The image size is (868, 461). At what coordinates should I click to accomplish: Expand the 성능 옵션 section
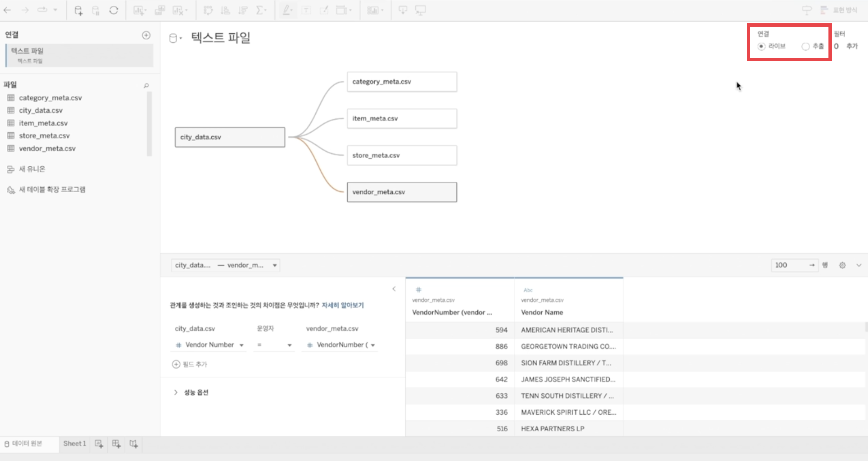coord(176,392)
